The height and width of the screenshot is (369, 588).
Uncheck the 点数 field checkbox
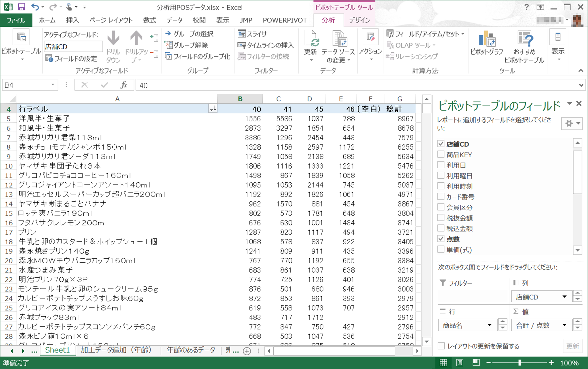pyautogui.click(x=441, y=238)
